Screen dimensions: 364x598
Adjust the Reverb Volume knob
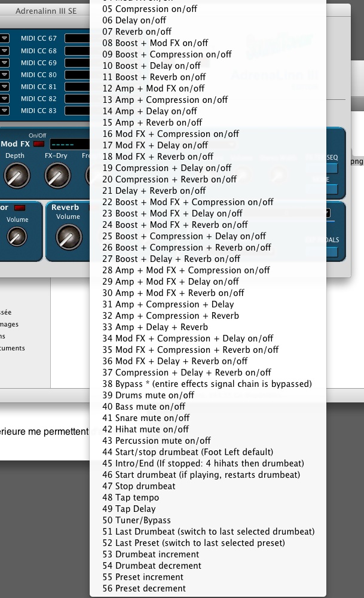69,237
